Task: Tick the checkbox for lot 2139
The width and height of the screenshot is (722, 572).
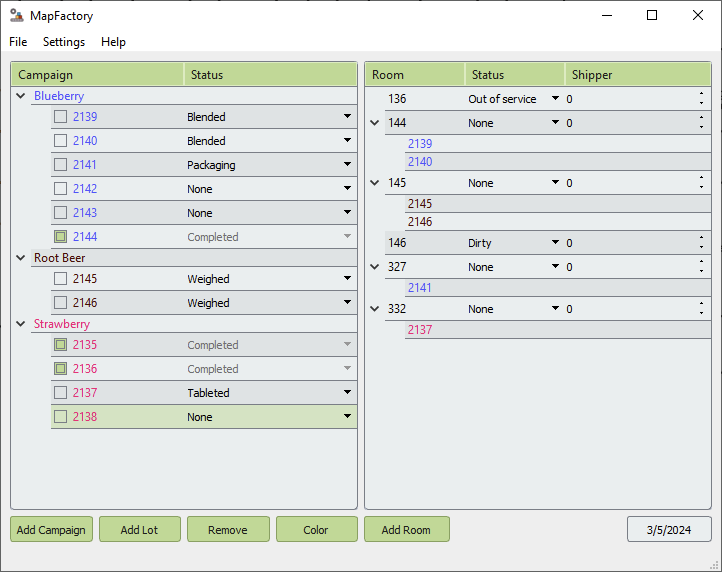Action: (60, 117)
